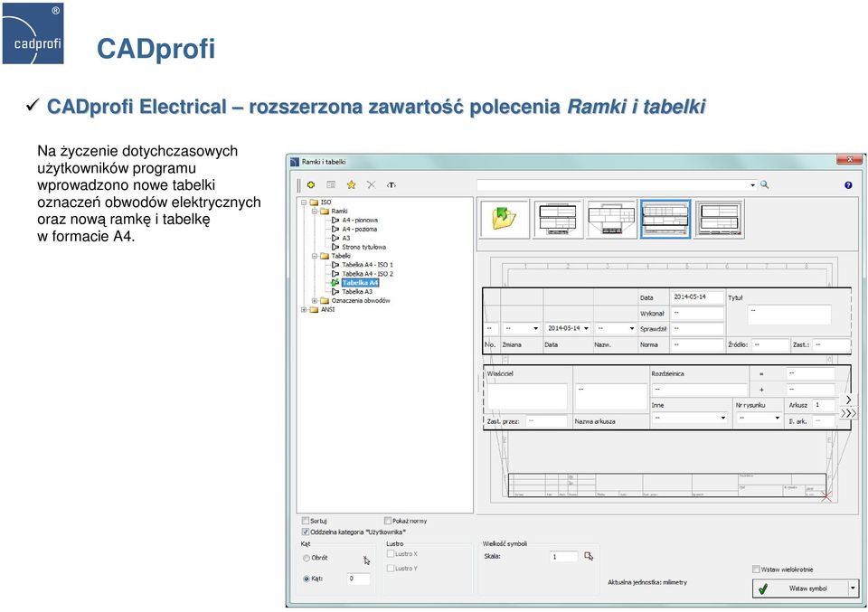Select A4 - pozioma in the tree
Screen dimensions: 868x612
pos(359,229)
